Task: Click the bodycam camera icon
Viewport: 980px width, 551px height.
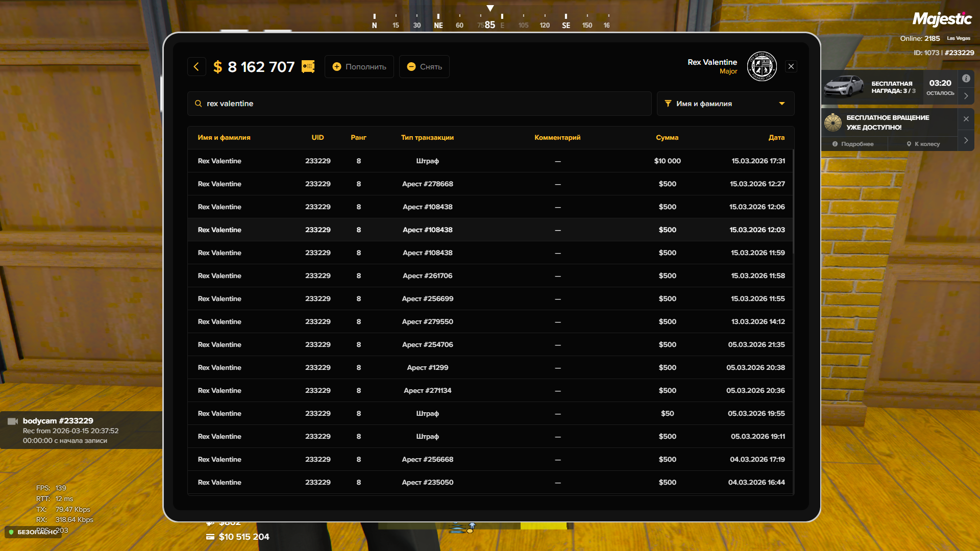Action: [13, 421]
